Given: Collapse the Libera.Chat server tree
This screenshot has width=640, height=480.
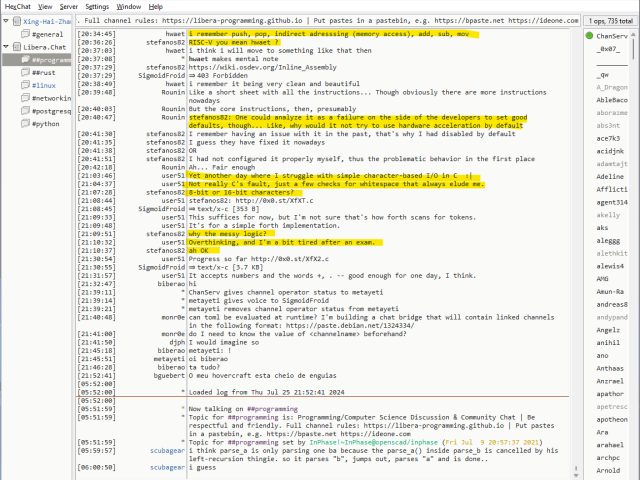Looking at the screenshot, I should coord(5,47).
